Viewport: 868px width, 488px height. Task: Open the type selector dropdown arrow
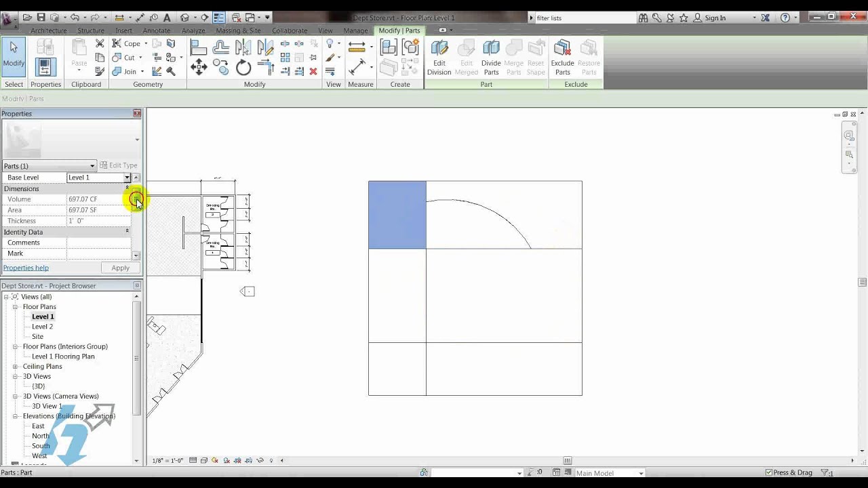pyautogui.click(x=137, y=140)
